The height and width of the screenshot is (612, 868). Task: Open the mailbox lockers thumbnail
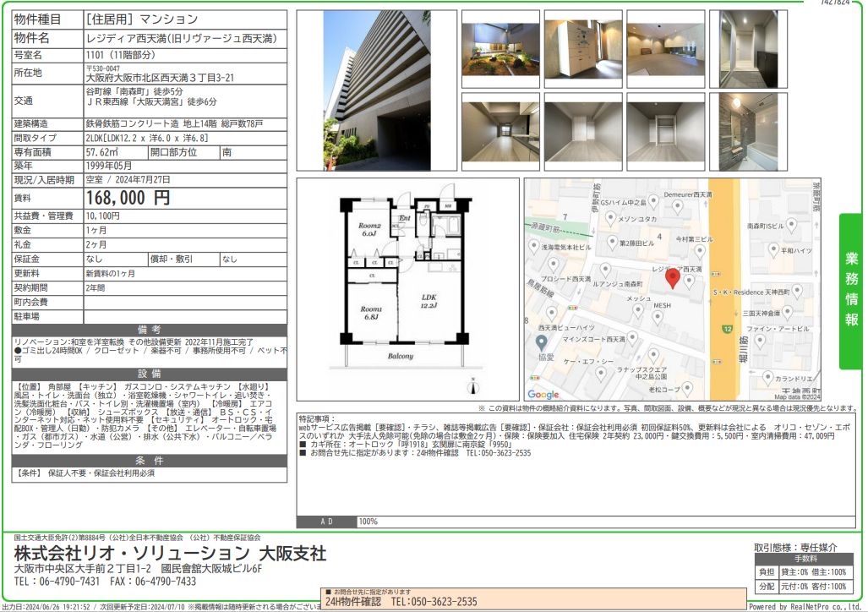[583, 49]
